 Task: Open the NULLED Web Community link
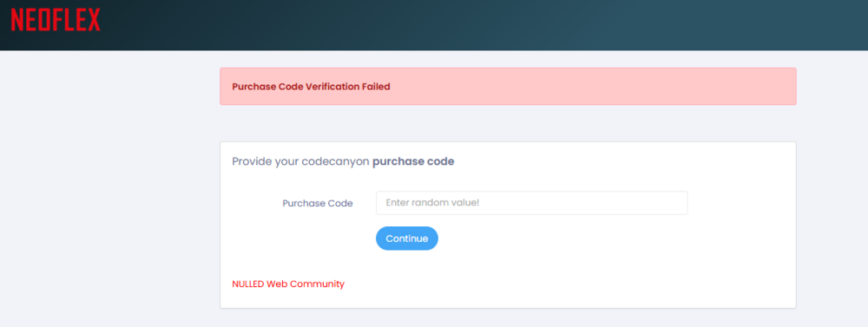click(288, 284)
